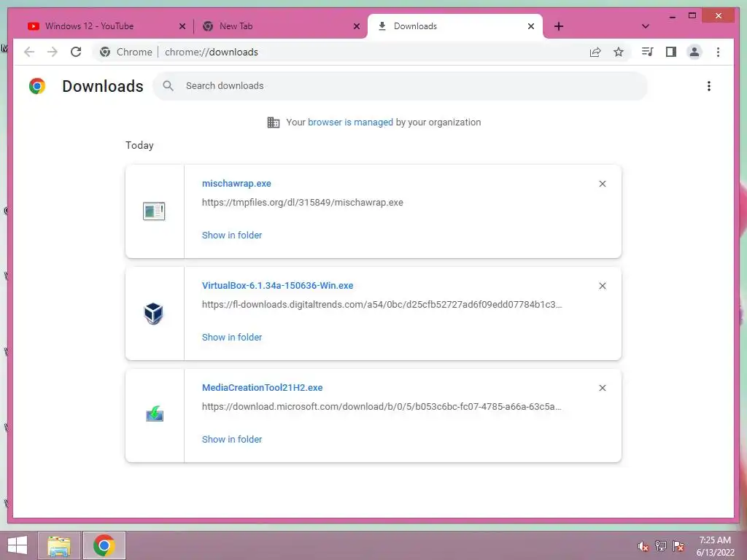Open Chrome's three-dot main menu

[x=718, y=52]
